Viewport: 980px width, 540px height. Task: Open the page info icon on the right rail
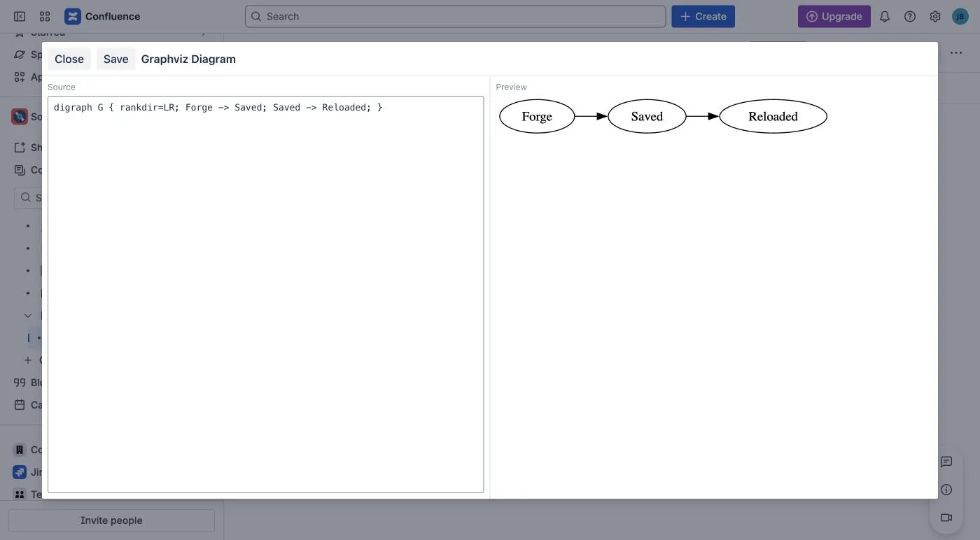tap(946, 490)
